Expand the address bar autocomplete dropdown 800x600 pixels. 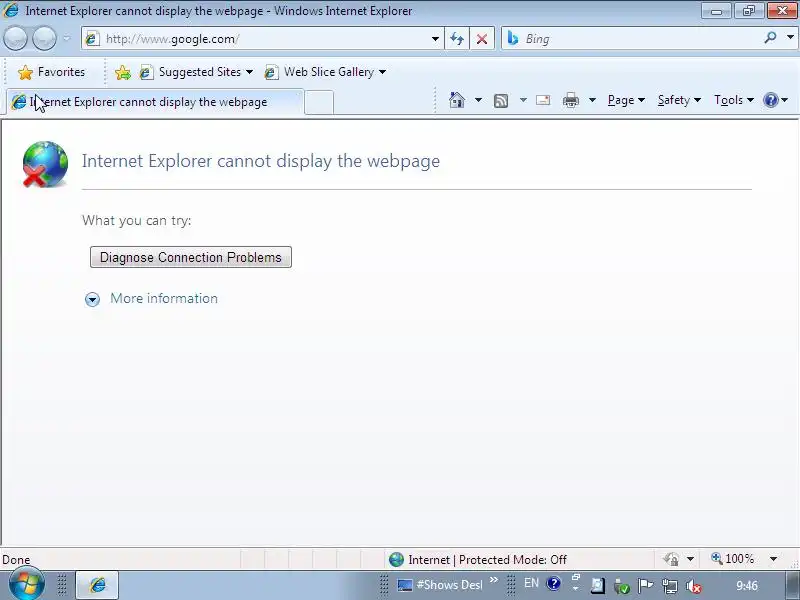coord(435,39)
